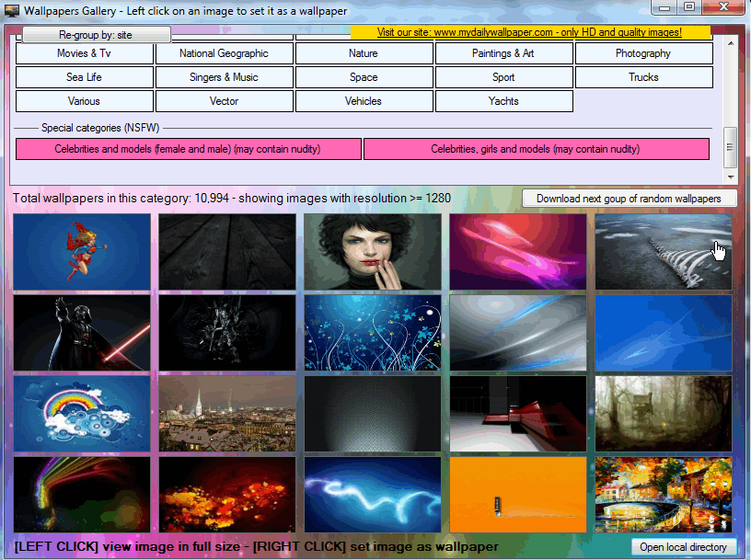View the rainbow light trails on black wallpaper
Image resolution: width=751 pixels, height=560 pixels.
[82, 495]
